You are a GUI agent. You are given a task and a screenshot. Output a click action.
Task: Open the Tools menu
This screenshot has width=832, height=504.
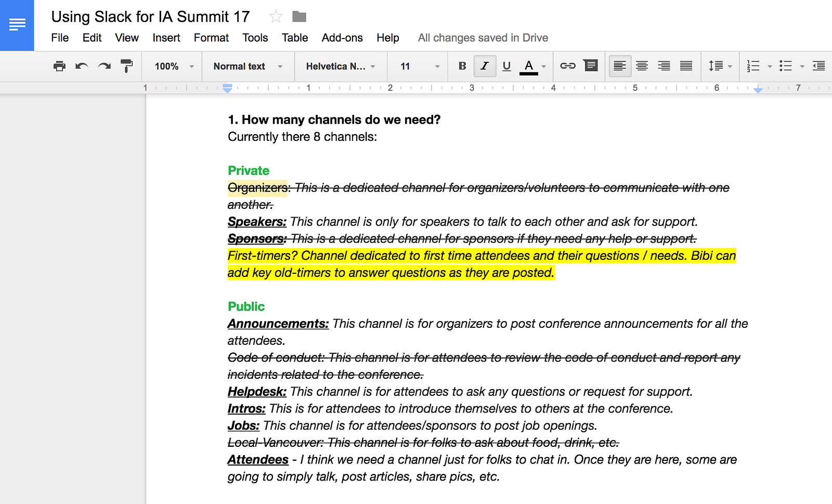(255, 38)
